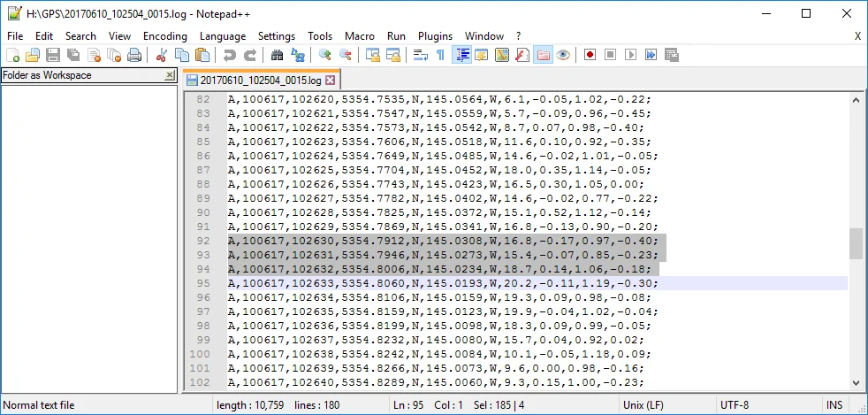The image size is (868, 415).
Task: Zoom in using magnifier plus icon
Action: point(325,55)
